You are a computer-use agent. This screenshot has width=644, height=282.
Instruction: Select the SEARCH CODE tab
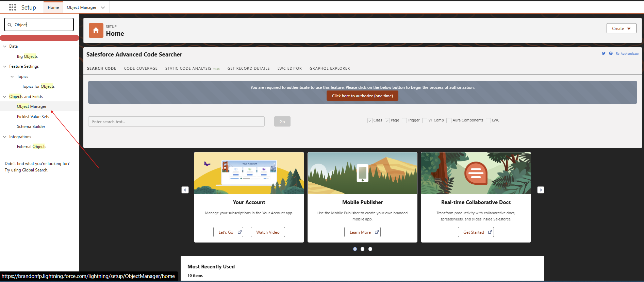101,68
